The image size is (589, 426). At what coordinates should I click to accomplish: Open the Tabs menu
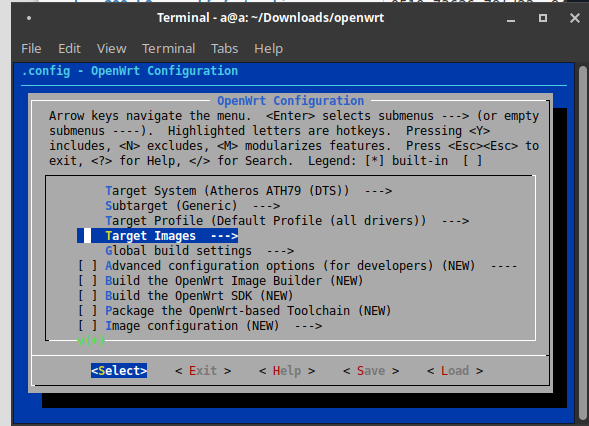click(x=225, y=48)
